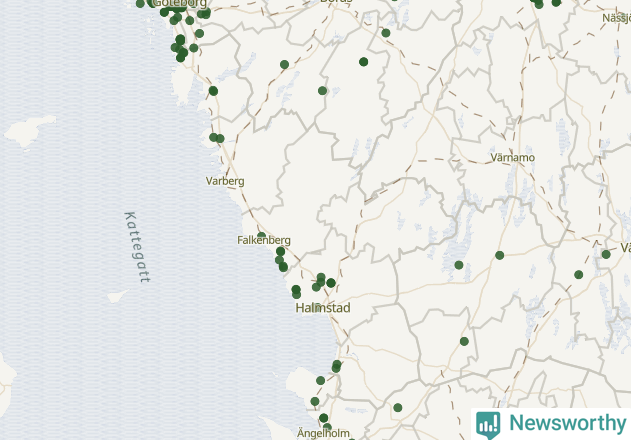Click the green dot just above the Falkenberg label
Screen dimensions: 631x440
pyautogui.click(x=262, y=235)
